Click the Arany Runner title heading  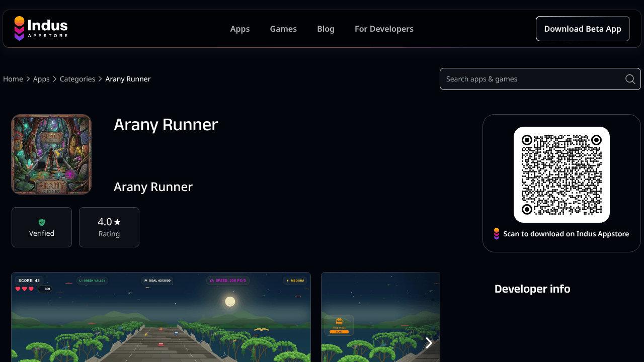click(x=166, y=125)
